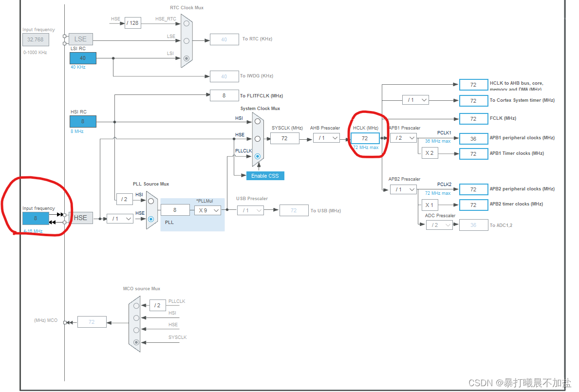Open the USB Prescaler dropdown
The height and width of the screenshot is (392, 579).
click(250, 210)
